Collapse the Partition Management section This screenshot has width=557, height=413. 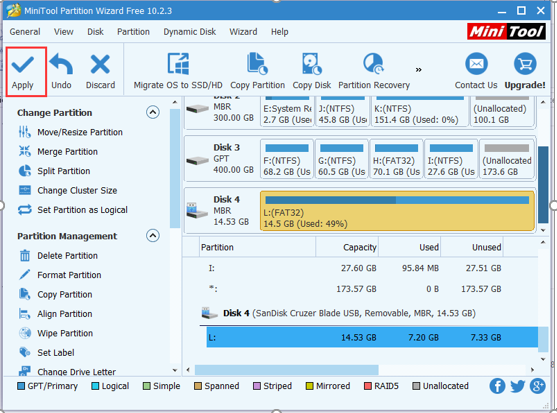point(153,236)
